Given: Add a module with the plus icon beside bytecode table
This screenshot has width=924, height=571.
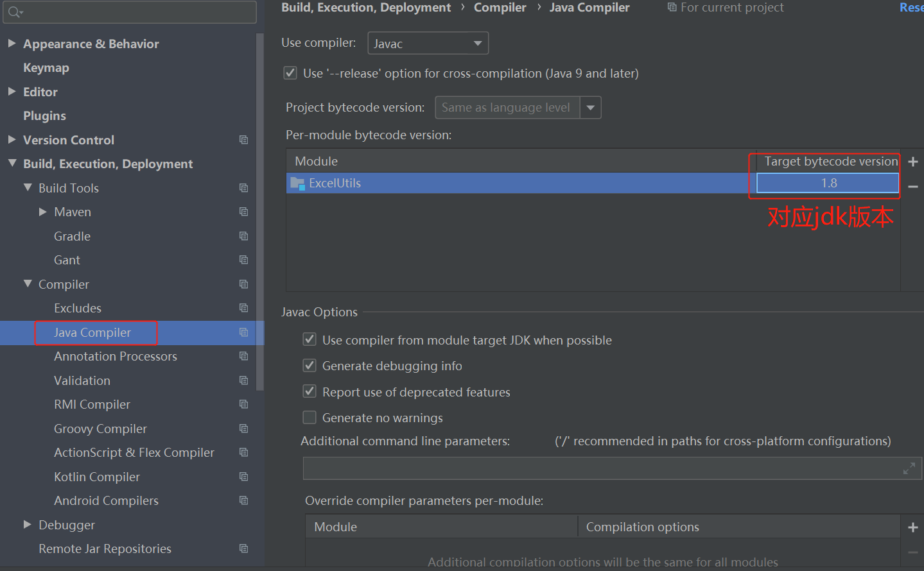Looking at the screenshot, I should click(912, 162).
